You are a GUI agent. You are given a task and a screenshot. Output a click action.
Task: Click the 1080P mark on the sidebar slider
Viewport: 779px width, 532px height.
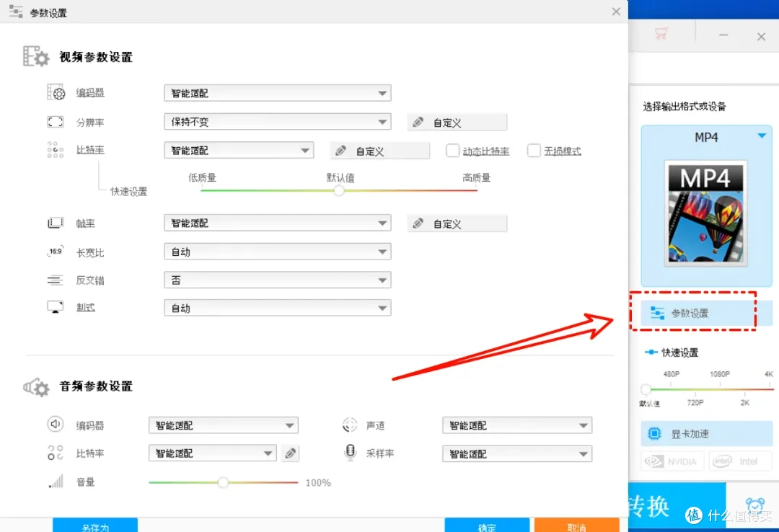click(x=719, y=373)
